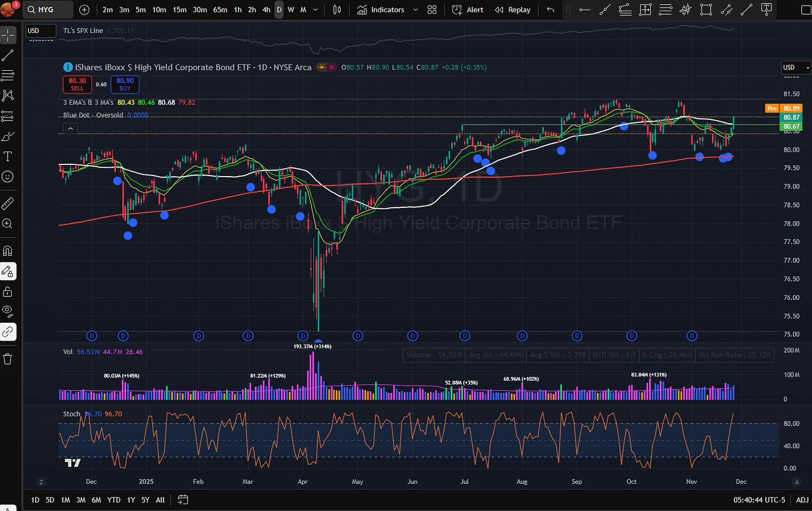This screenshot has height=511, width=812.
Task: Set range to 5Y
Action: pos(146,500)
